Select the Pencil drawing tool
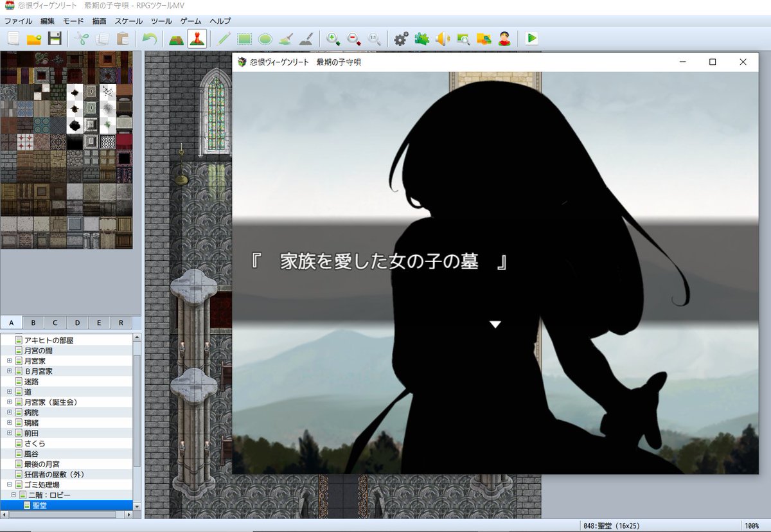The image size is (771, 532). [224, 39]
